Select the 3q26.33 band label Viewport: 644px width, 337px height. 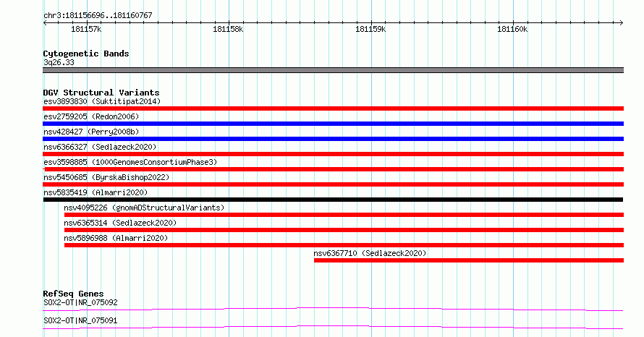[x=59, y=62]
